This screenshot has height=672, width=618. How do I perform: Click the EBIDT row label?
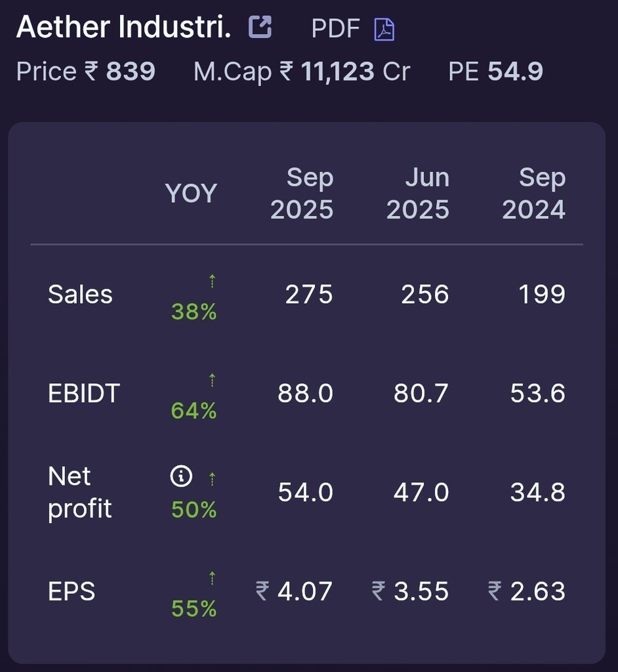[x=84, y=394]
